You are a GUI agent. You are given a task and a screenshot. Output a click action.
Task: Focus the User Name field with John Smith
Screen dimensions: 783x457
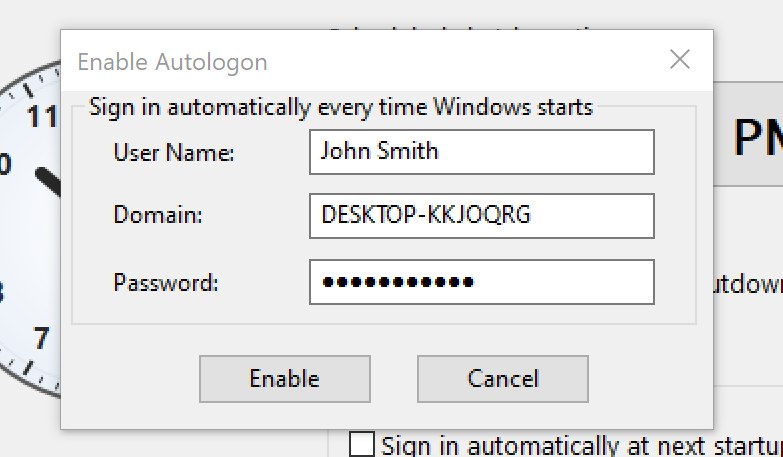tap(482, 152)
